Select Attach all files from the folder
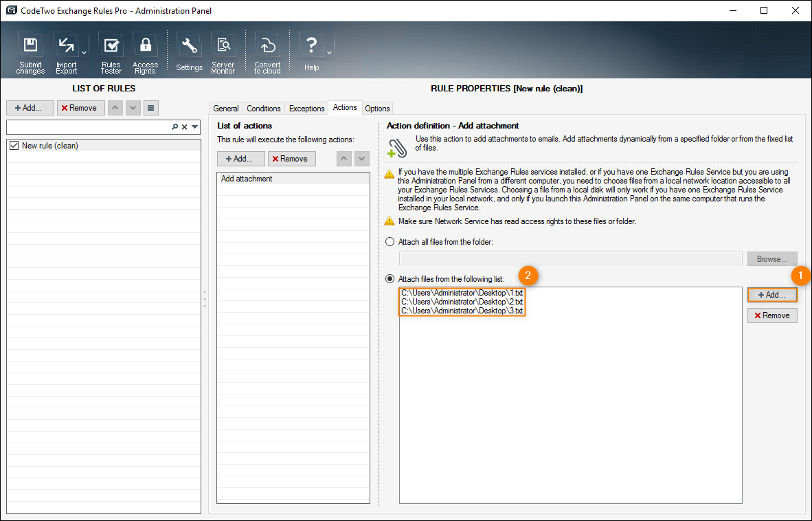Viewport: 812px width, 521px height. 390,242
